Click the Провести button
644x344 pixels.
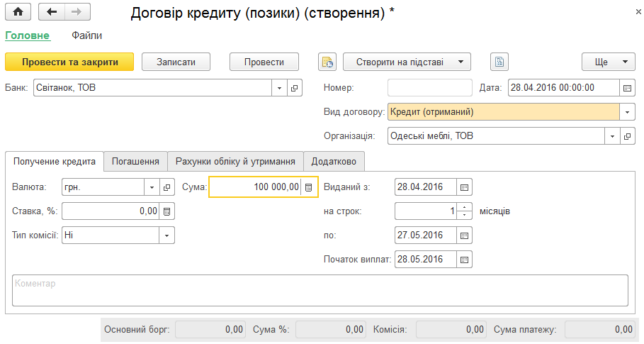coord(264,62)
